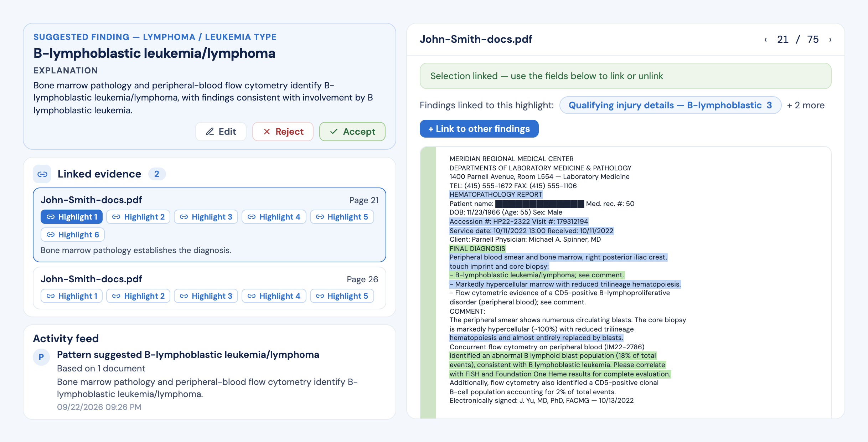Open the Page 26 evidence card title
This screenshot has height=442, width=868.
tap(91, 279)
